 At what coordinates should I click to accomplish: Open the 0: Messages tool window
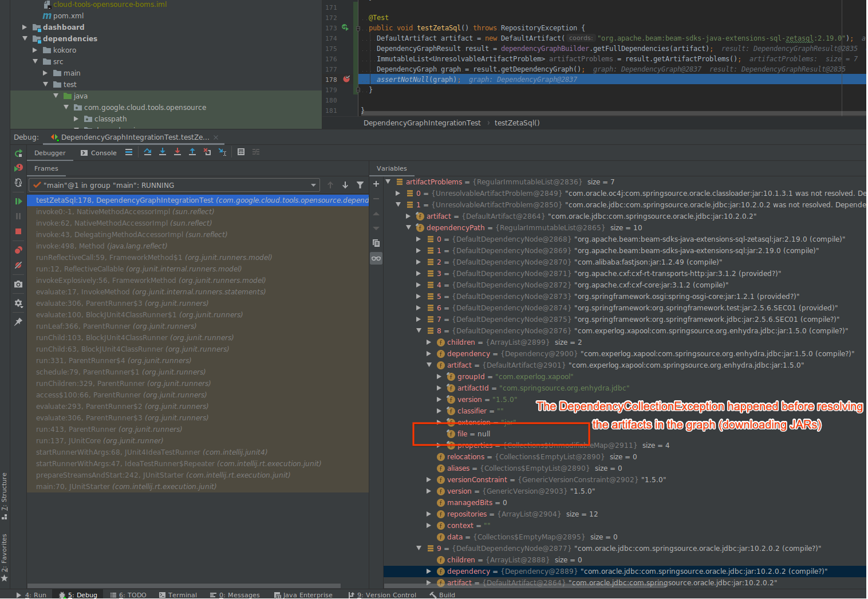[239, 595]
